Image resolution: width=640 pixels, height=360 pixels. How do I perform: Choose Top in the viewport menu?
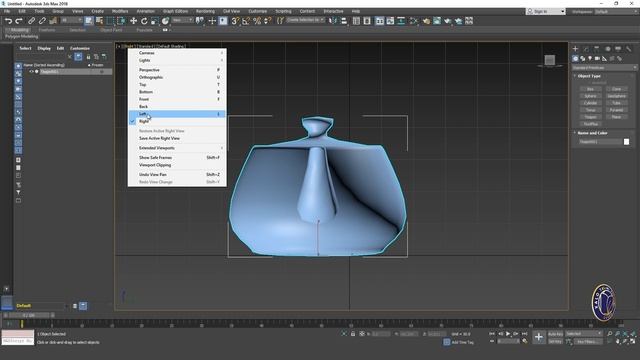click(177, 84)
